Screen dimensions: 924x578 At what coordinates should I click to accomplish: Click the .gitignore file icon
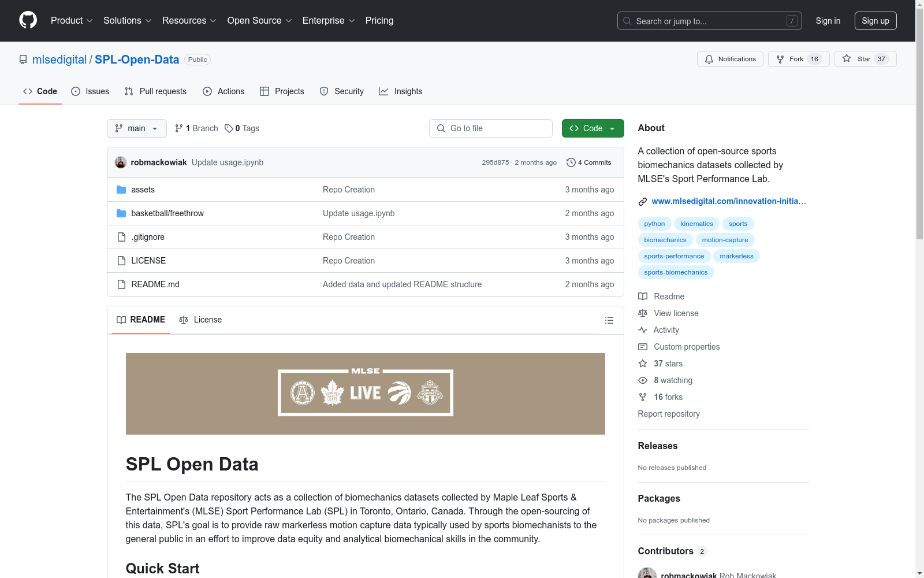tap(121, 237)
